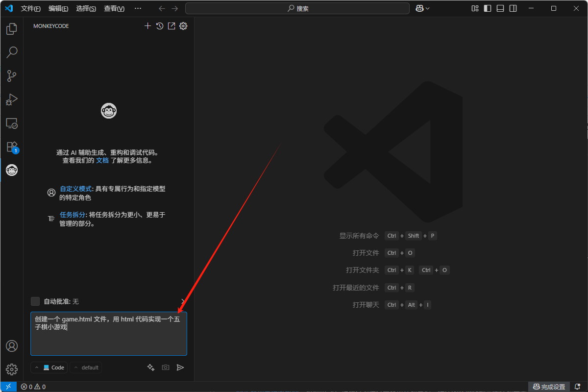Start a new MonkeyCode task with plus icon
588x392 pixels.
pos(147,26)
